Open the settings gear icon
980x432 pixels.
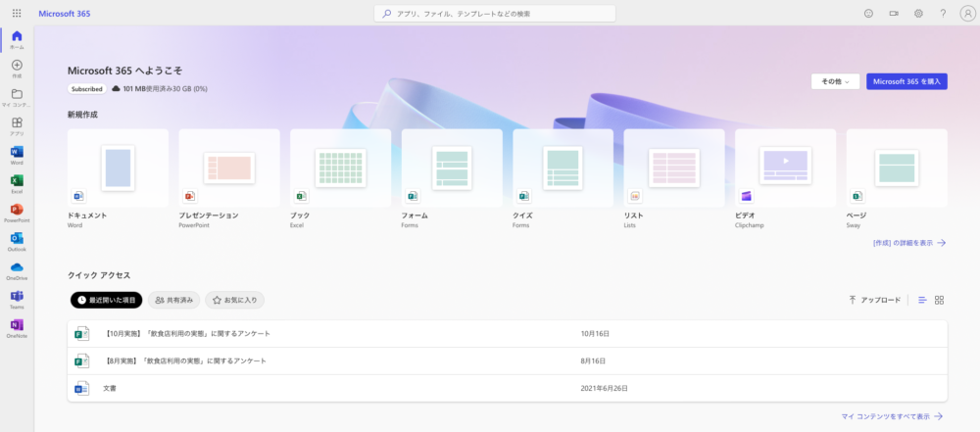point(918,14)
